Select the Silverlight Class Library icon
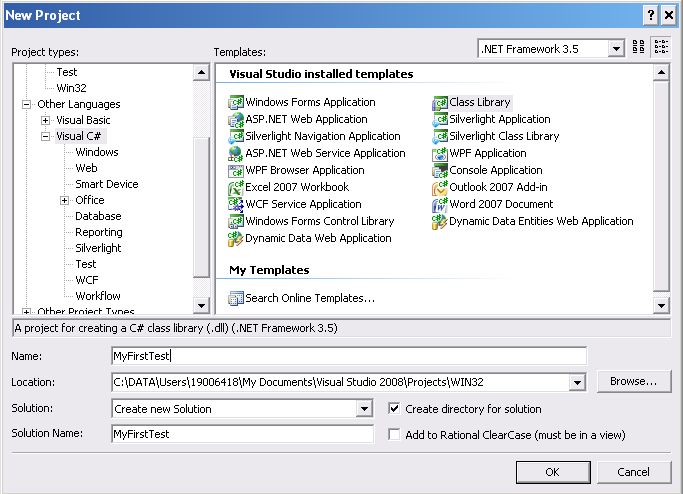Screen dimensions: 683x494 point(440,137)
